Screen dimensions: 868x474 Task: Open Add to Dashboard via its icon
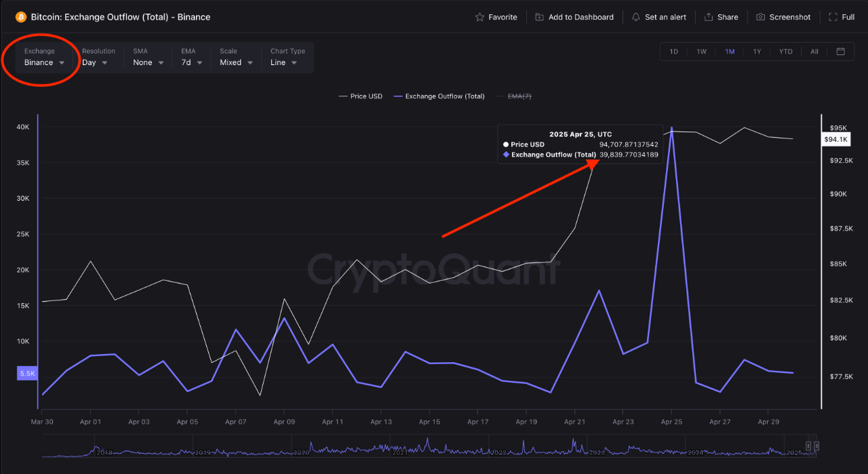click(539, 17)
